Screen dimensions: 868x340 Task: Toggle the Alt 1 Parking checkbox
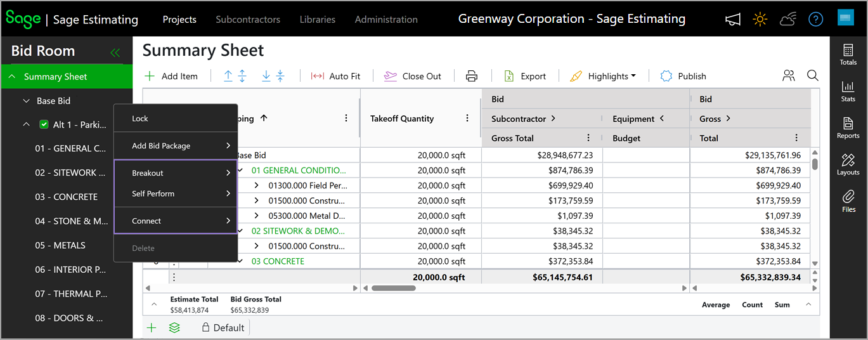tap(44, 124)
